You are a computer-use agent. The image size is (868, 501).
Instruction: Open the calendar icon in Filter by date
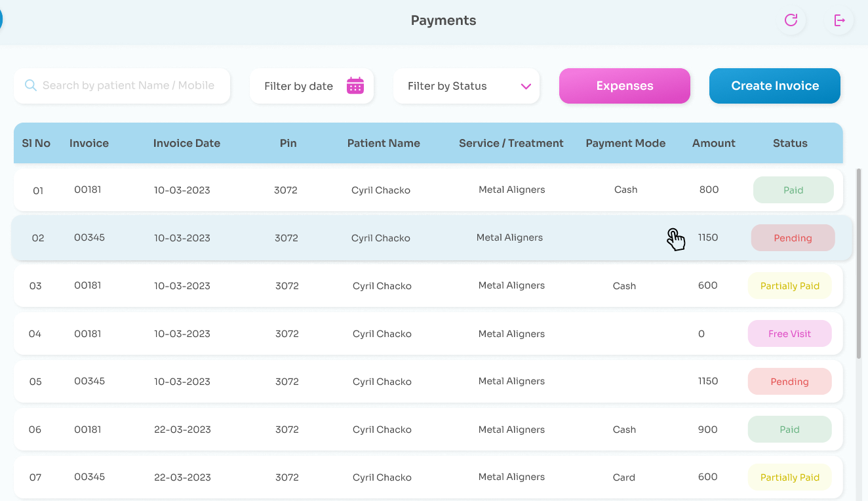tap(355, 85)
